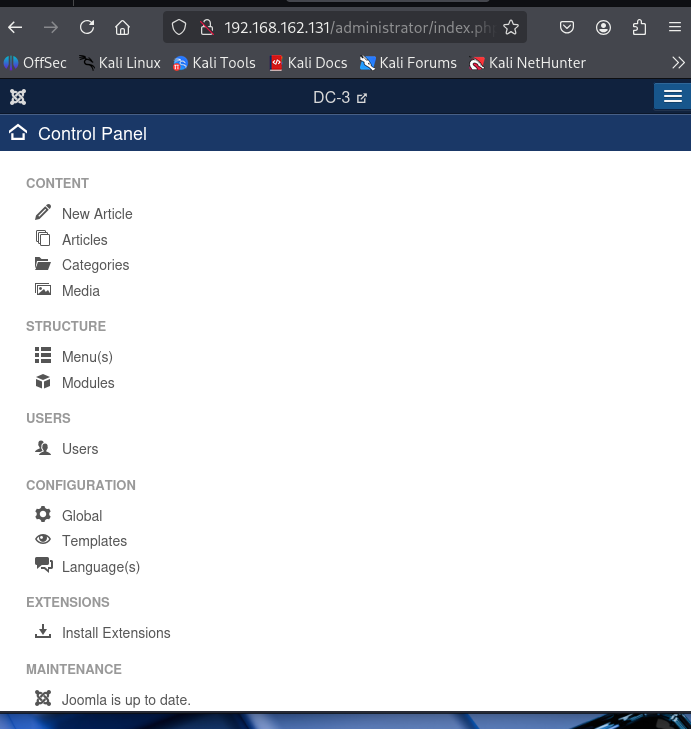Open the Users manager link
This screenshot has width=691, height=729.
80,449
